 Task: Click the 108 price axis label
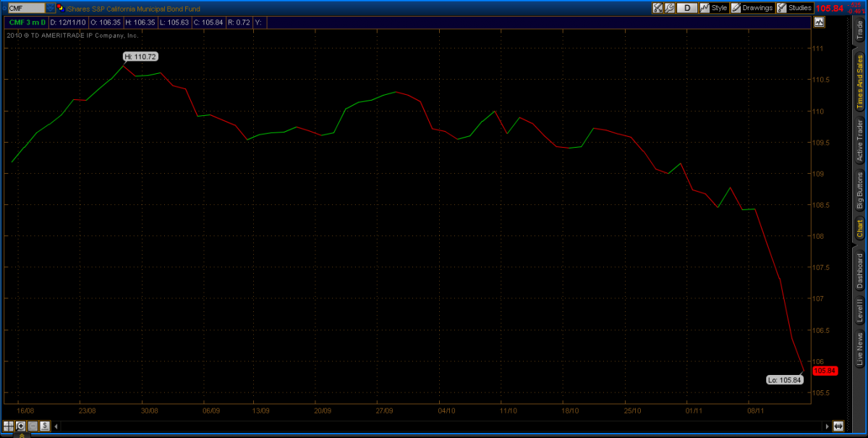tap(818, 236)
